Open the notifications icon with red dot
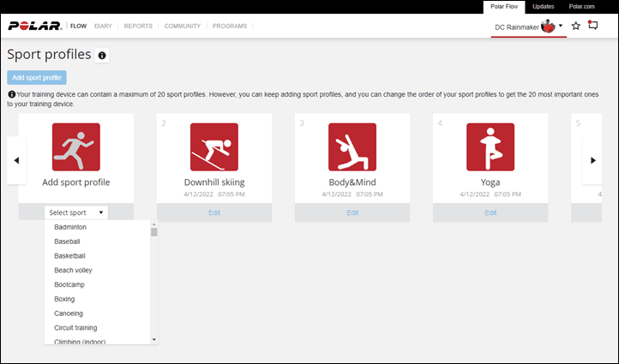Image resolution: width=619 pixels, height=364 pixels. point(592,25)
